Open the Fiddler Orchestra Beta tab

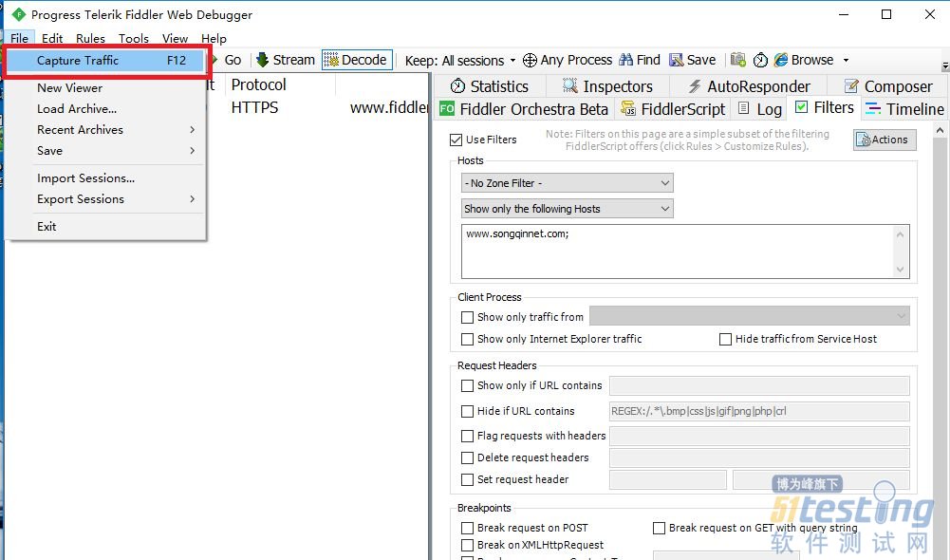[524, 109]
